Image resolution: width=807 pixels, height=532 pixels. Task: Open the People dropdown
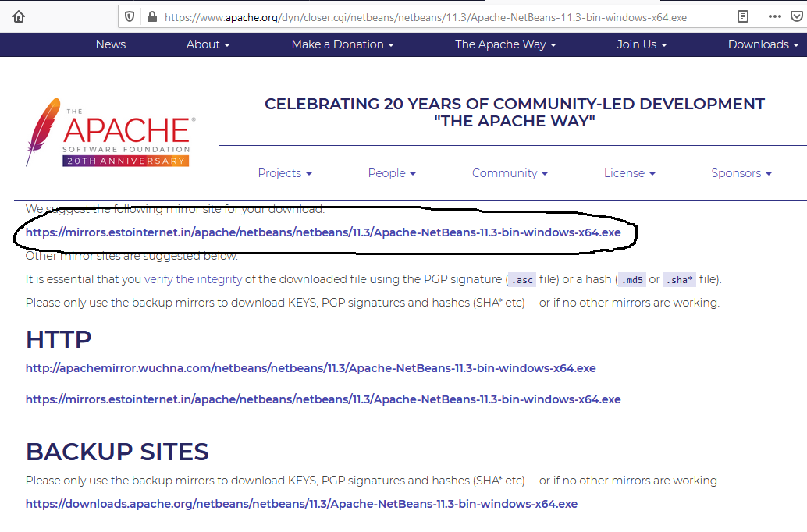(x=392, y=173)
